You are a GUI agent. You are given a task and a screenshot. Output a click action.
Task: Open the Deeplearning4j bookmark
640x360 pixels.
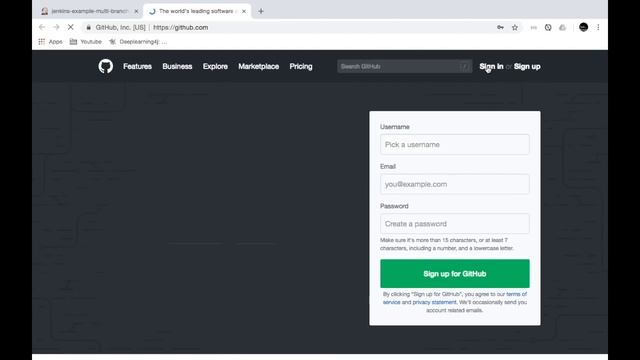[138, 42]
